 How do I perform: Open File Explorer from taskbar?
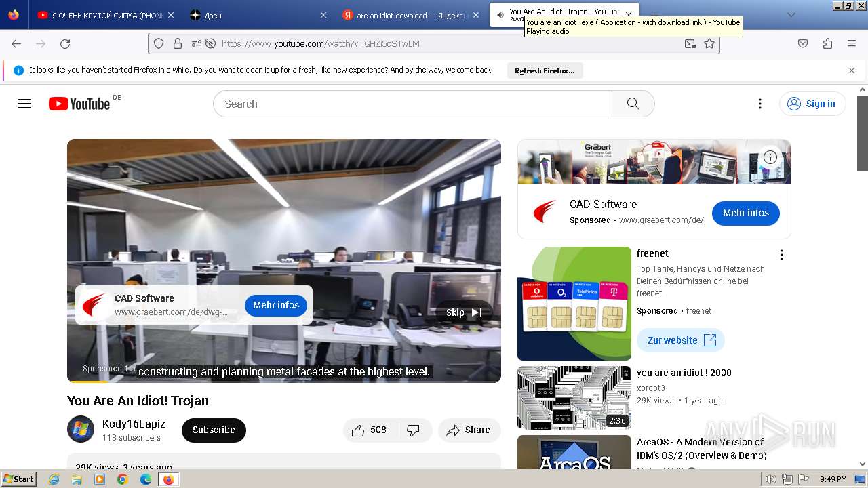click(x=77, y=479)
